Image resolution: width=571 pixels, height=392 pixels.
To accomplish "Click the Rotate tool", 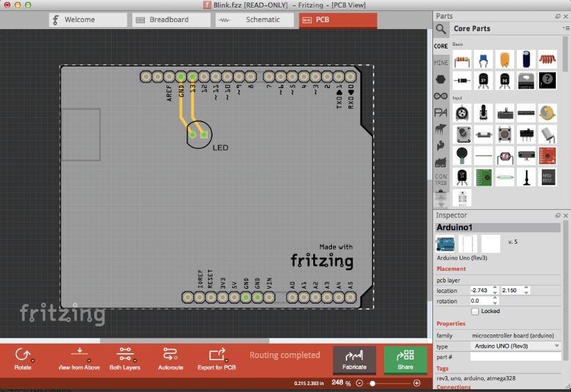I will (23, 359).
